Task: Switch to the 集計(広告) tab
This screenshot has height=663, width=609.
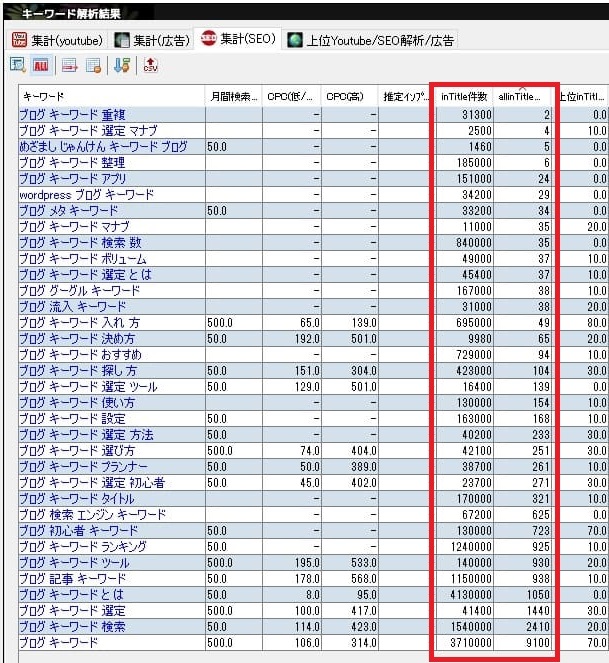Action: [152, 41]
